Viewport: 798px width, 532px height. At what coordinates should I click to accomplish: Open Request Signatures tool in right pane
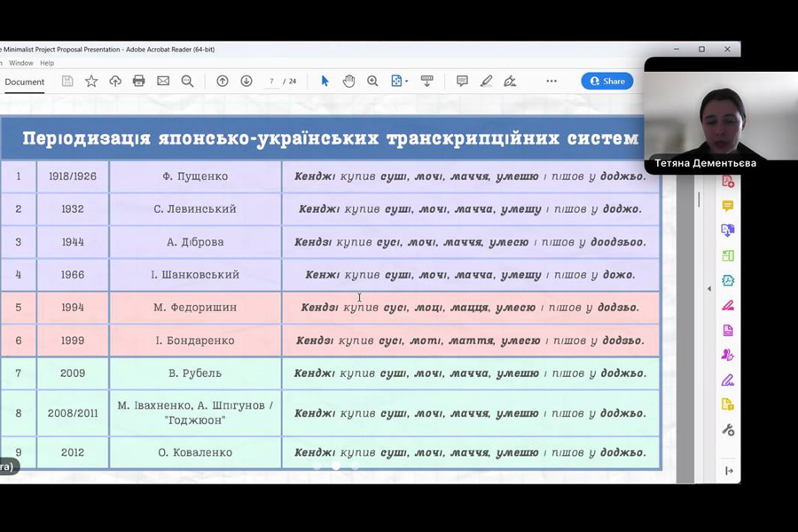coord(728,355)
